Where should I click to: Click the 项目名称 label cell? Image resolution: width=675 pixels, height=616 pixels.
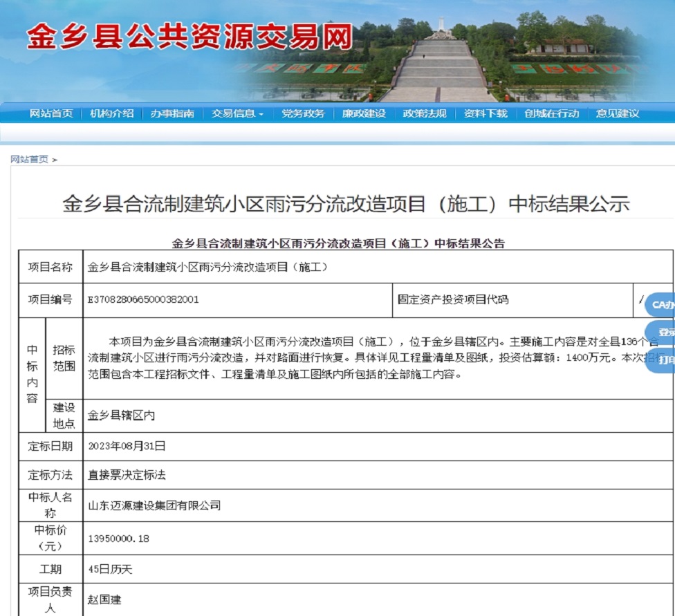click(x=50, y=267)
